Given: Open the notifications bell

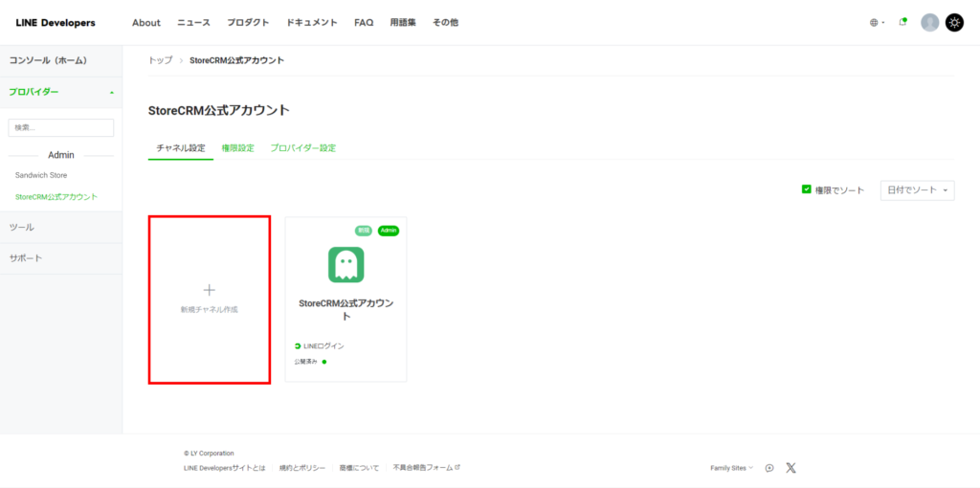Looking at the screenshot, I should (902, 23).
